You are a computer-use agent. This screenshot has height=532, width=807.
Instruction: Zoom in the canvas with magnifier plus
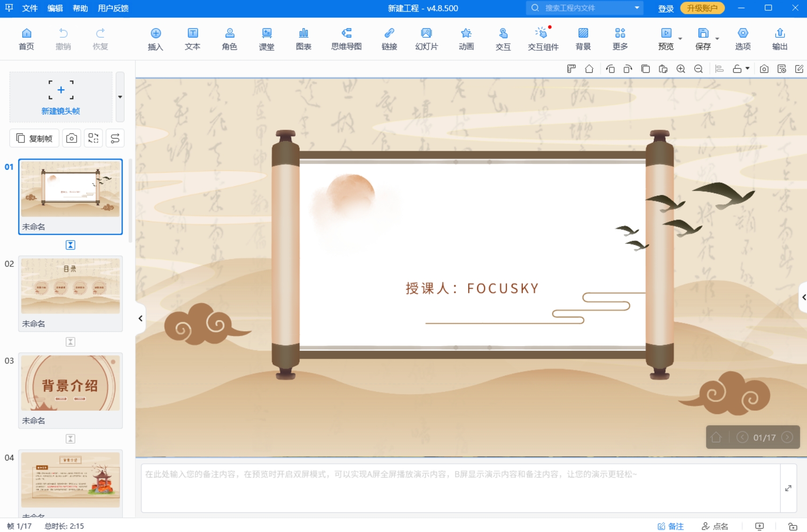coord(681,69)
